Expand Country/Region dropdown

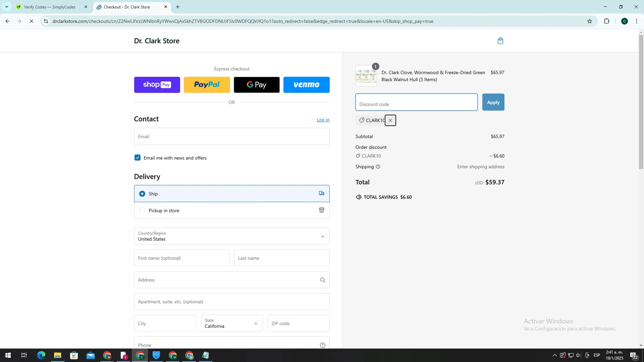point(232,236)
